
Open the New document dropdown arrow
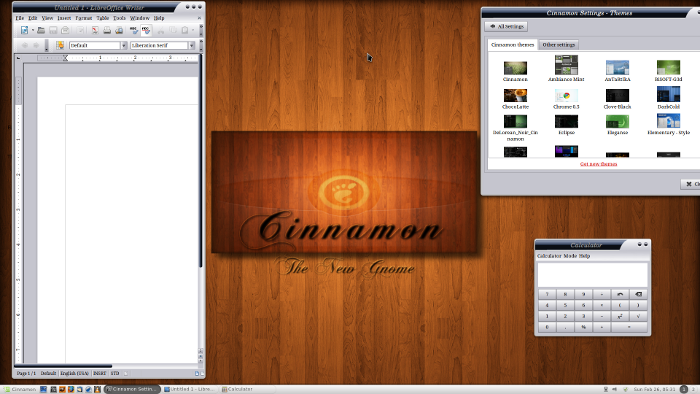coord(33,30)
